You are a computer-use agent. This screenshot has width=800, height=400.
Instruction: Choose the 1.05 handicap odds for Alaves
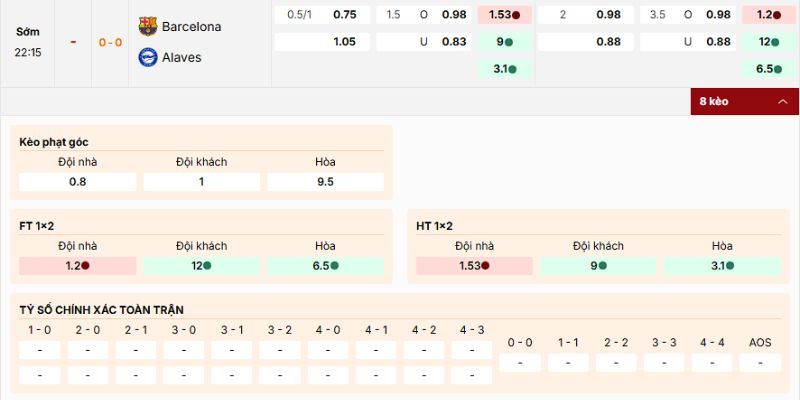[x=344, y=42]
